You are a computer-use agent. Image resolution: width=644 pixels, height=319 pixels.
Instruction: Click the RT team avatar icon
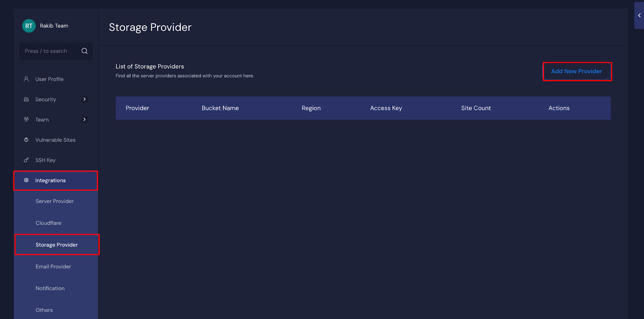[29, 26]
